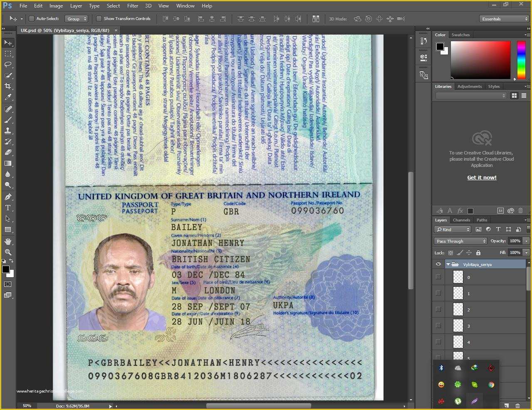
Task: Show layer 3 visibility
Action: [x=438, y=326]
